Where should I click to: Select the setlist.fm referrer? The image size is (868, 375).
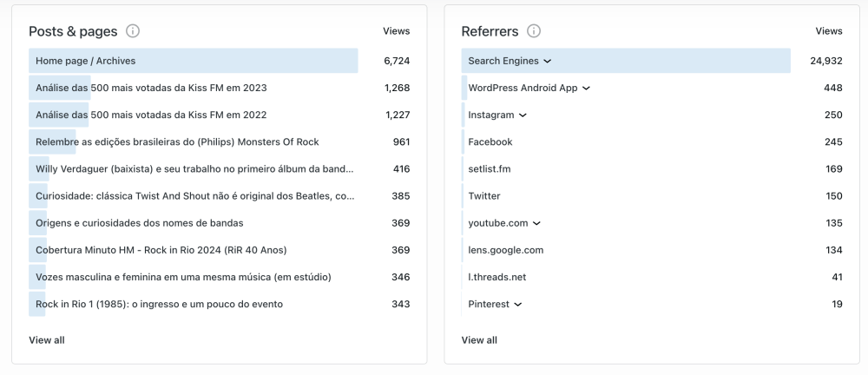tap(490, 169)
